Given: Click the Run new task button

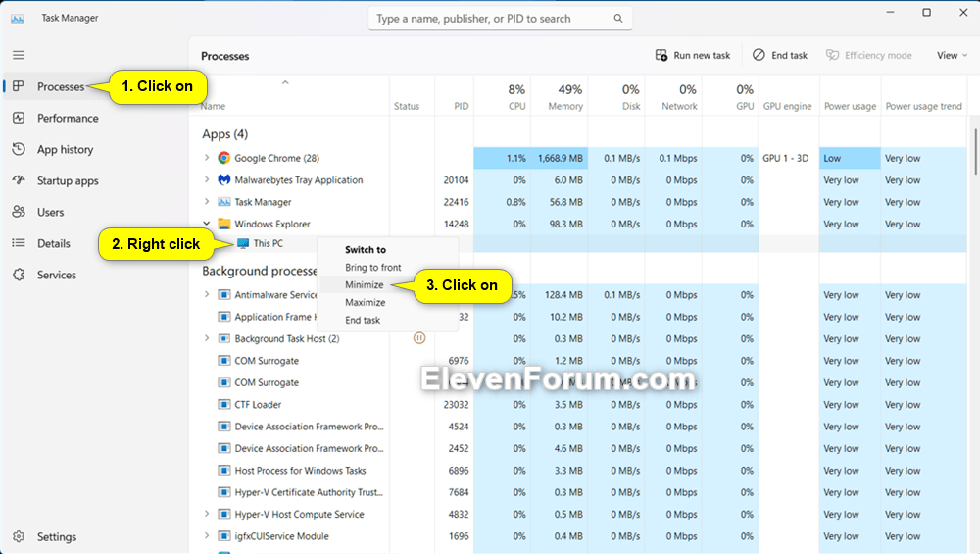Looking at the screenshot, I should (x=693, y=55).
